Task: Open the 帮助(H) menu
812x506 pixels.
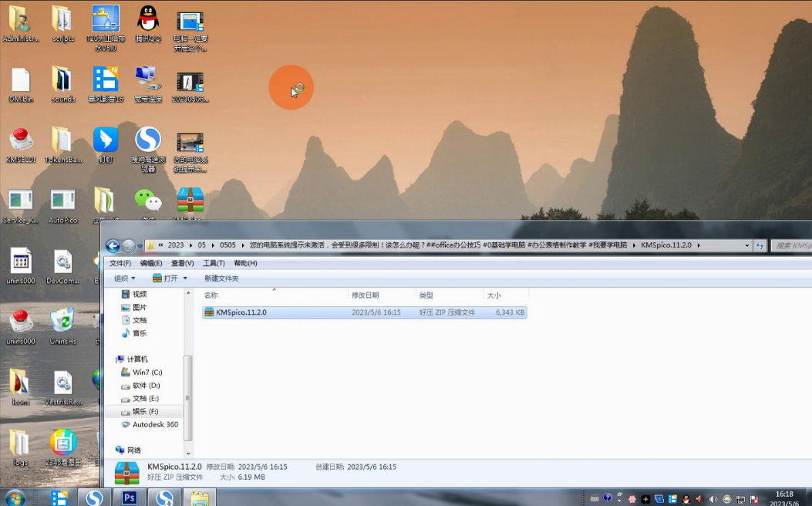Action: pyautogui.click(x=245, y=263)
